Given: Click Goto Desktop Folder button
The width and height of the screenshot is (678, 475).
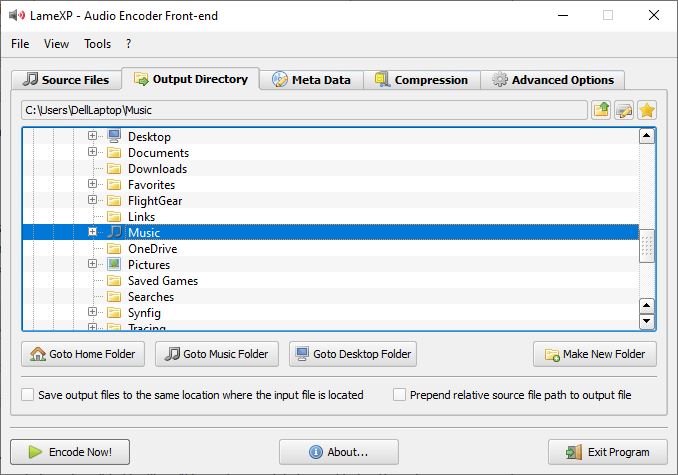Looking at the screenshot, I should click(353, 354).
